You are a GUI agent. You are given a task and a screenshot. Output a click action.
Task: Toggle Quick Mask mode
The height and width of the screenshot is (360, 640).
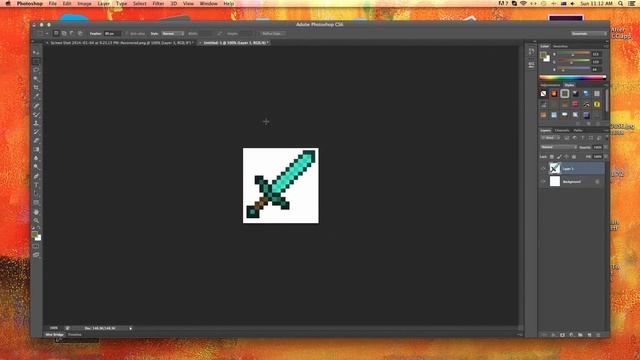[x=36, y=247]
